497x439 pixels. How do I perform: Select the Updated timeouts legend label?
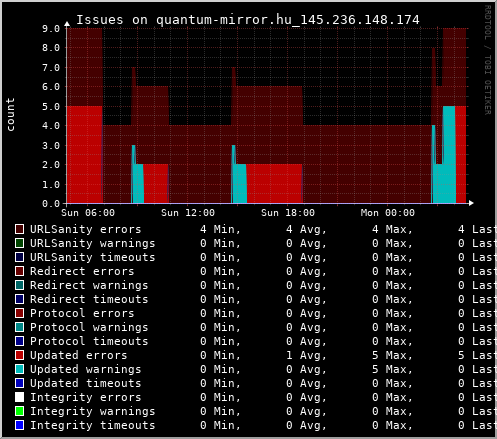point(86,383)
